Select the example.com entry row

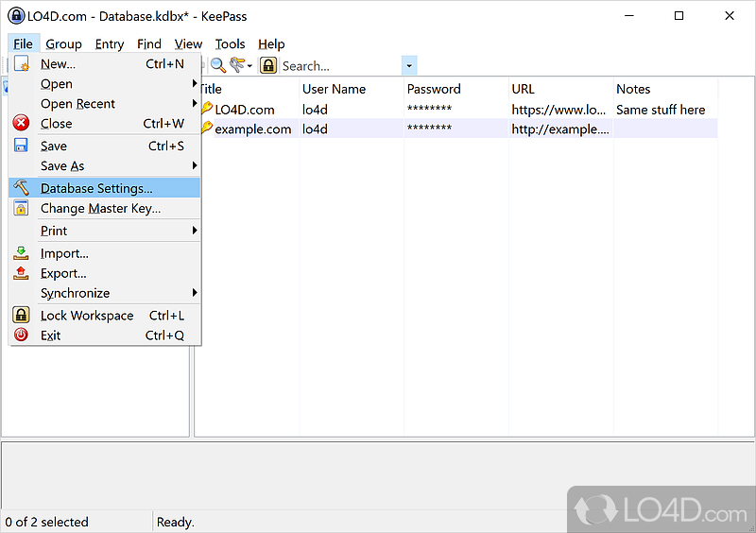coord(253,129)
